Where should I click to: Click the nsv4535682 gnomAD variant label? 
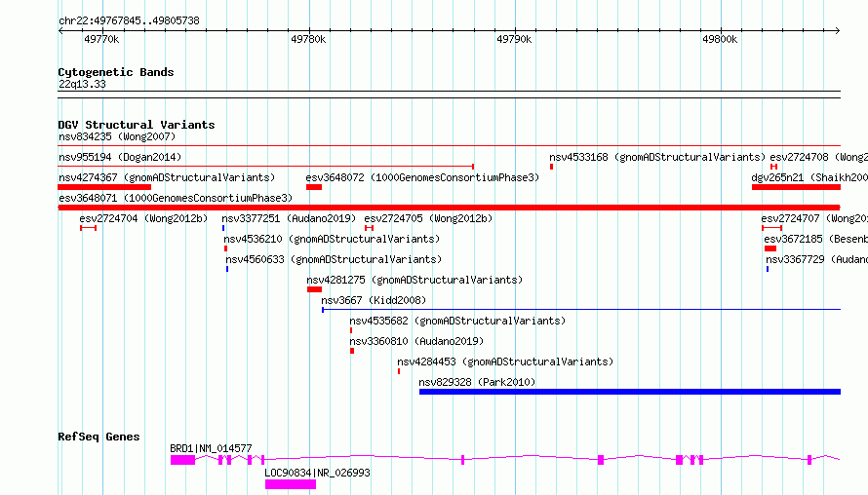[457, 321]
